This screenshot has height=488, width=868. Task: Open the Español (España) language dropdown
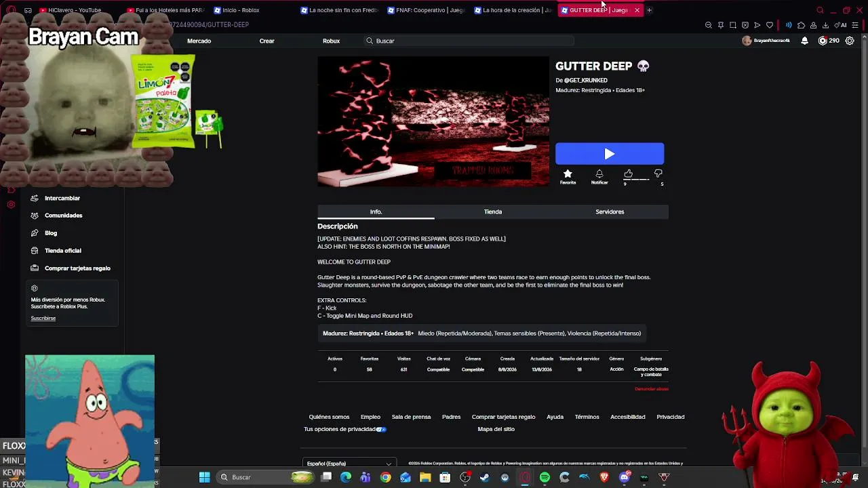(349, 464)
